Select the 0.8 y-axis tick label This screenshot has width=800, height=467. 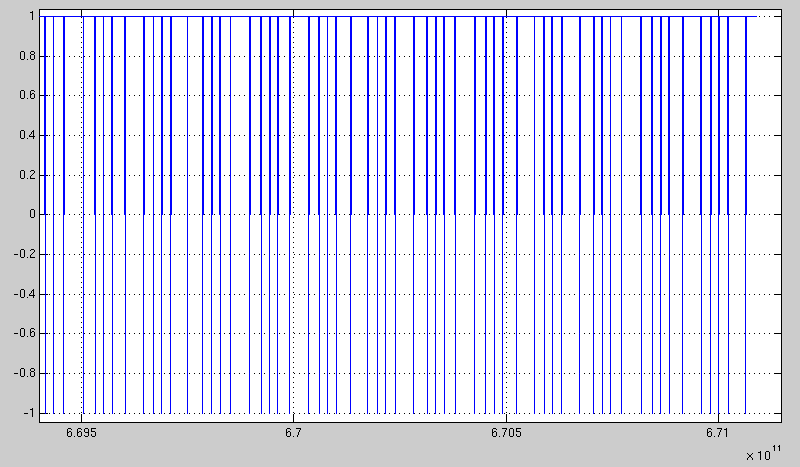pyautogui.click(x=25, y=56)
